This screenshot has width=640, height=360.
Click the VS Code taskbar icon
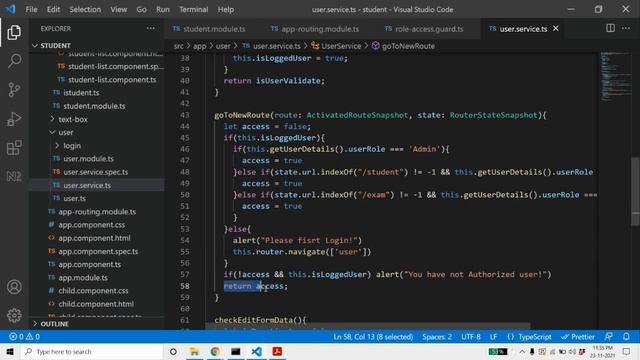pos(256,351)
